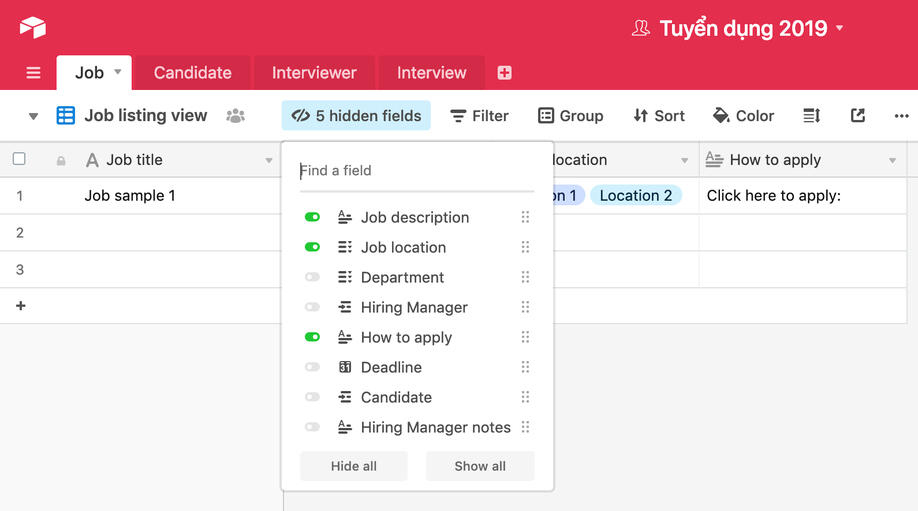Click the view collaborators people icon
The image size is (918, 511).
pyautogui.click(x=236, y=116)
